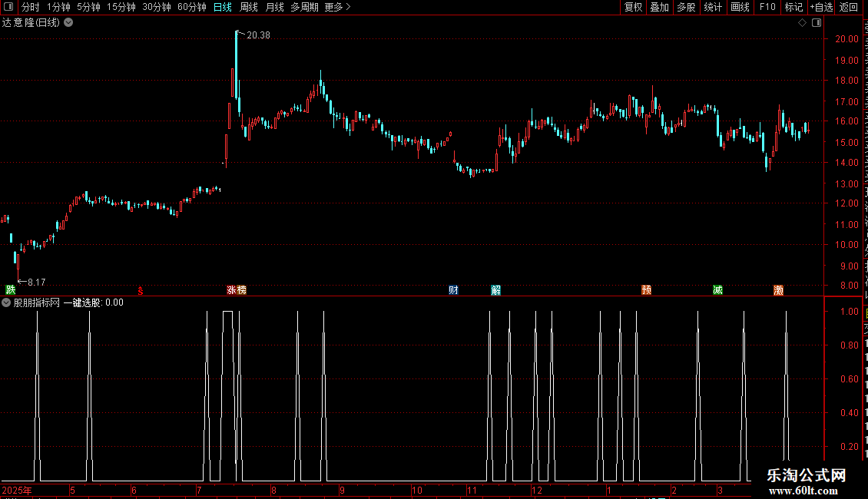Screen dimensions: 868x499
Task: Open 多周期 multi-period view
Action: [304, 7]
